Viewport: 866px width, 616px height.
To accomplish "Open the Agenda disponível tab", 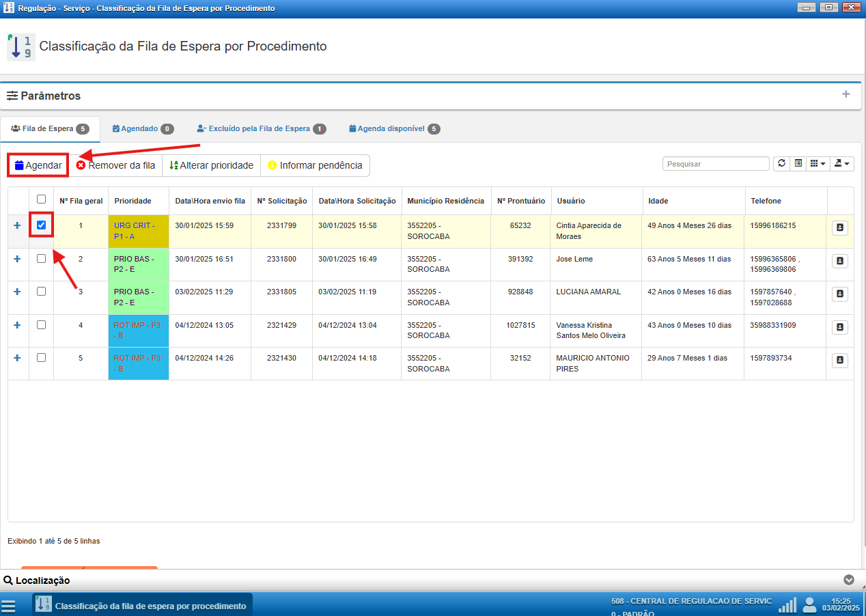I will (394, 128).
